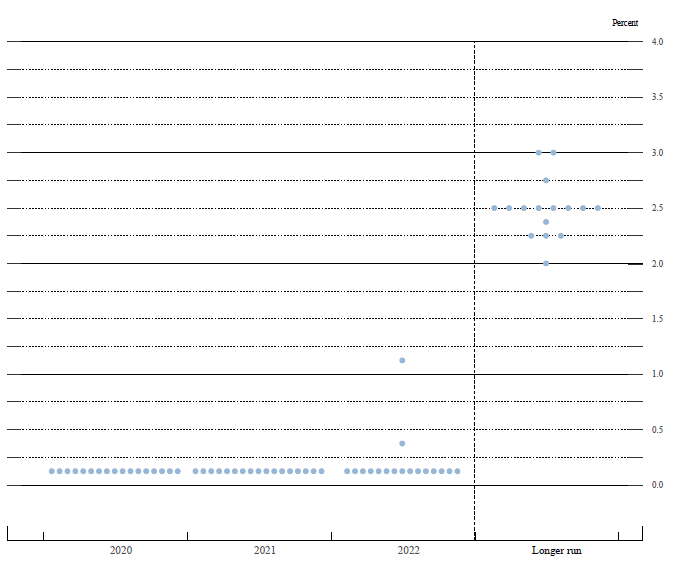Select the 1.5 y-axis tick label
677x571 pixels.
click(657, 319)
